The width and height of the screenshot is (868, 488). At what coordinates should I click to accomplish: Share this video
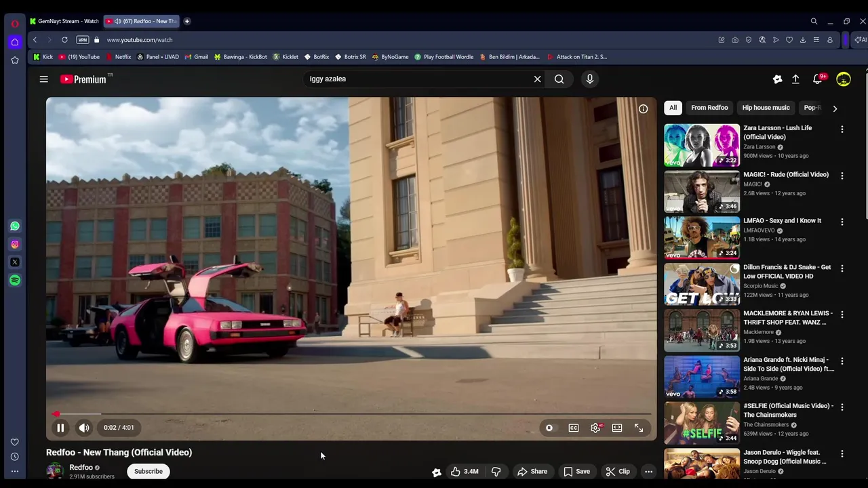532,472
